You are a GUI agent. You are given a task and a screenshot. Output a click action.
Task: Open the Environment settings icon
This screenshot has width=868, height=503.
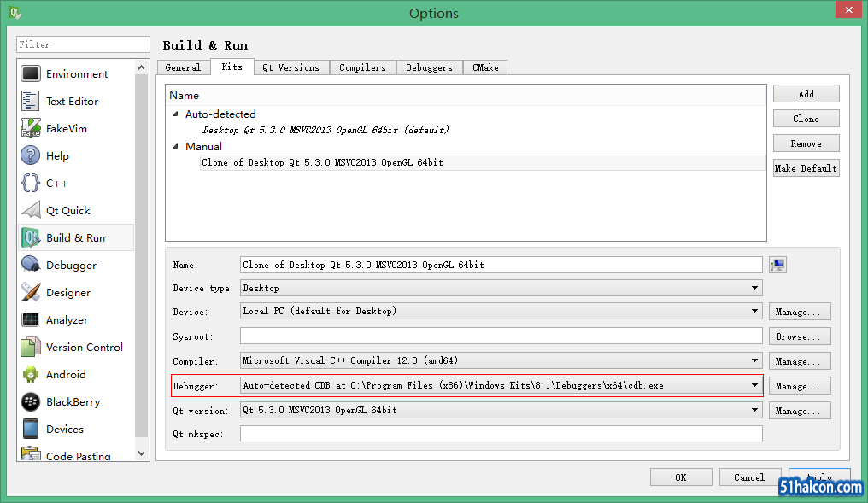point(31,73)
